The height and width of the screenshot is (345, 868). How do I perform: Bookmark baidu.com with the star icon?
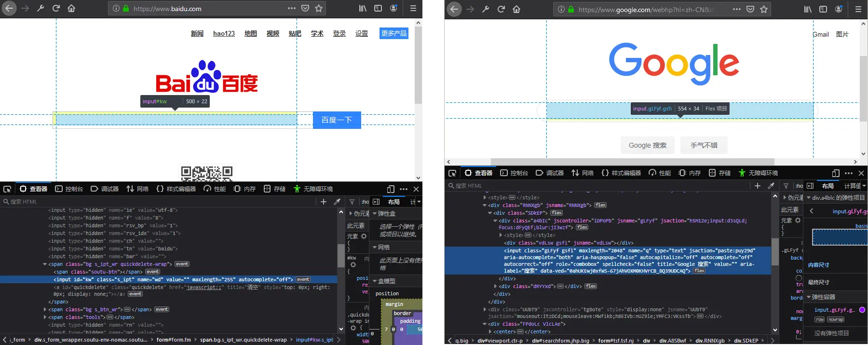319,8
